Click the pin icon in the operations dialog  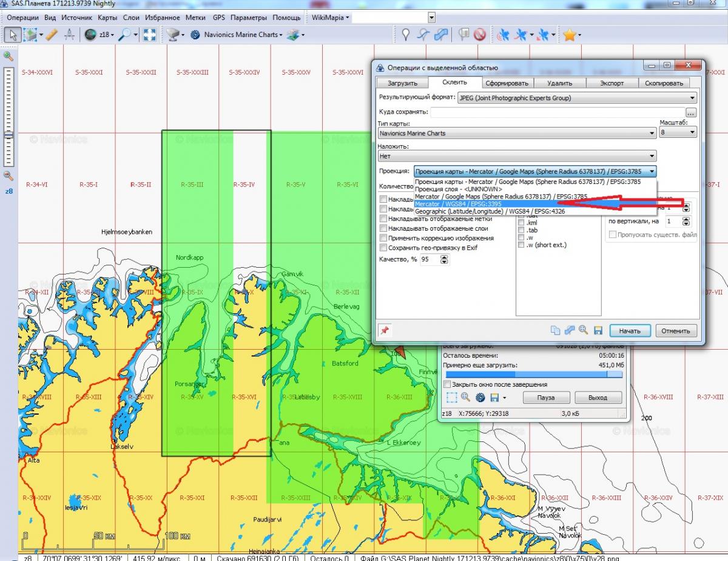pyautogui.click(x=383, y=330)
